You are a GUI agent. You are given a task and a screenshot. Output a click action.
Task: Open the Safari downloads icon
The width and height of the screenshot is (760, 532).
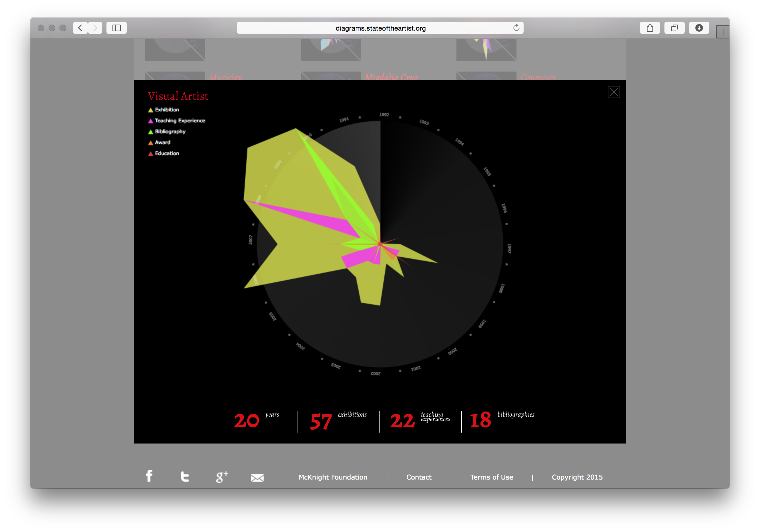point(699,28)
